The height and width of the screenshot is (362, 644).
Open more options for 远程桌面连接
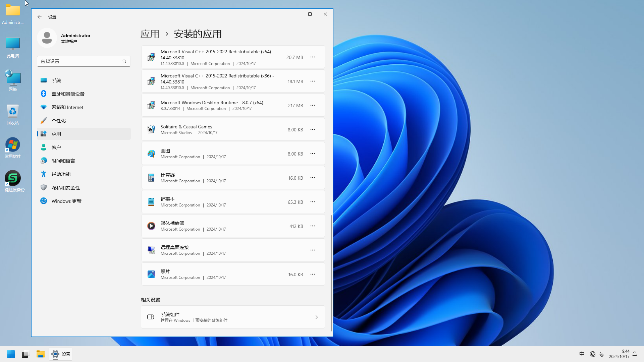click(313, 250)
